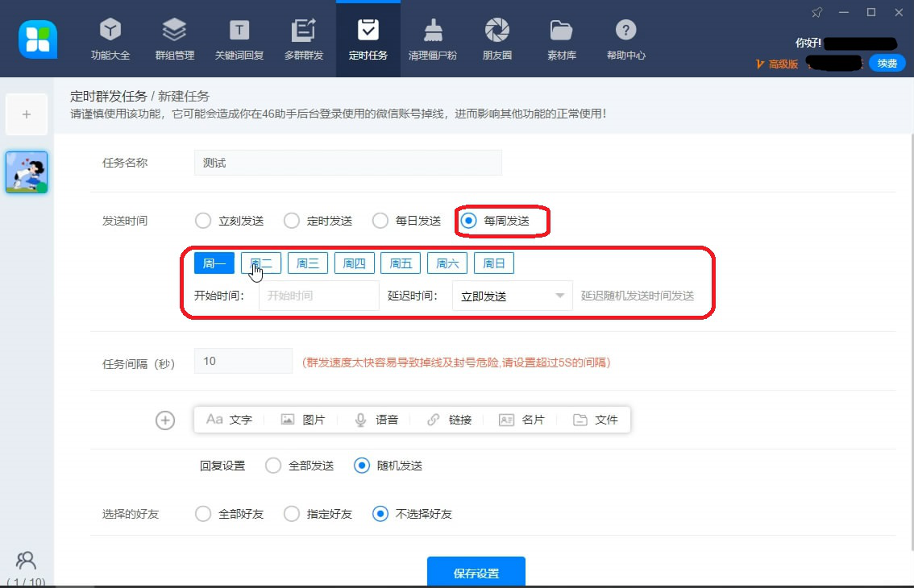Screen dimensions: 914x588
Task: Open the 多群群发 bulk messaging tool
Action: 303,38
